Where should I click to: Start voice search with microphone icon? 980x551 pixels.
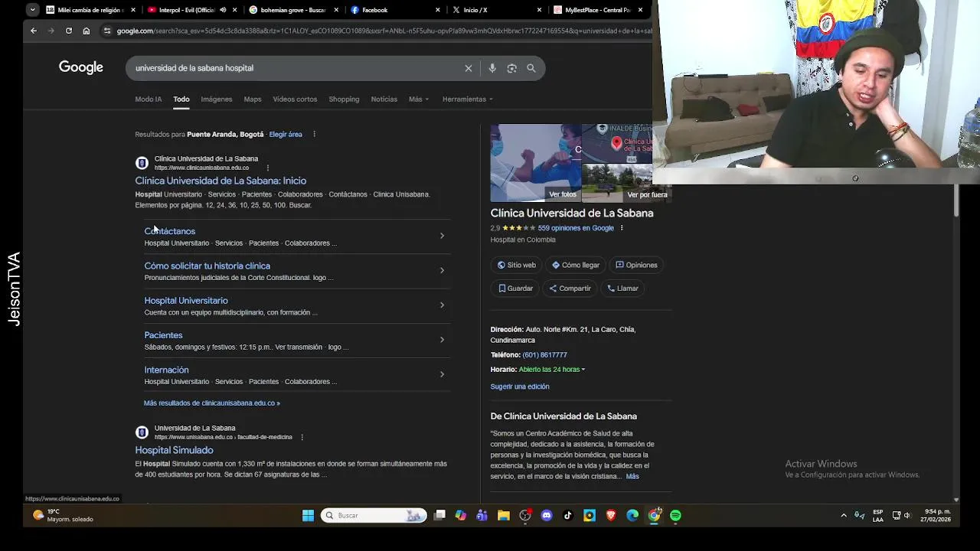tap(492, 68)
